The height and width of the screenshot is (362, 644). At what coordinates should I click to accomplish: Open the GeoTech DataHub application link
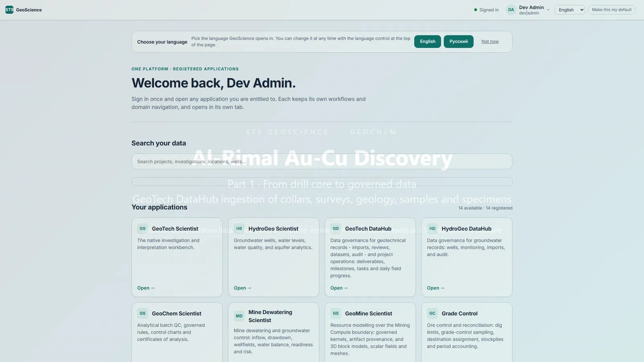point(339,288)
